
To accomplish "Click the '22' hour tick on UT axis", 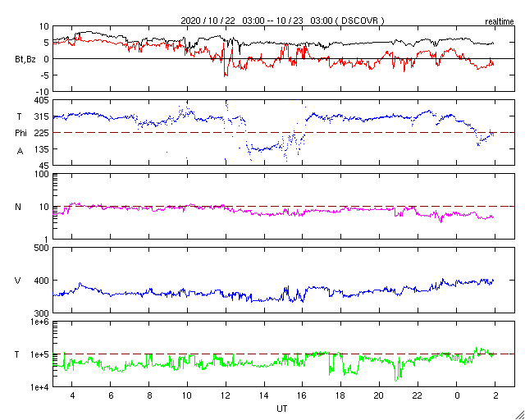I will point(418,395).
